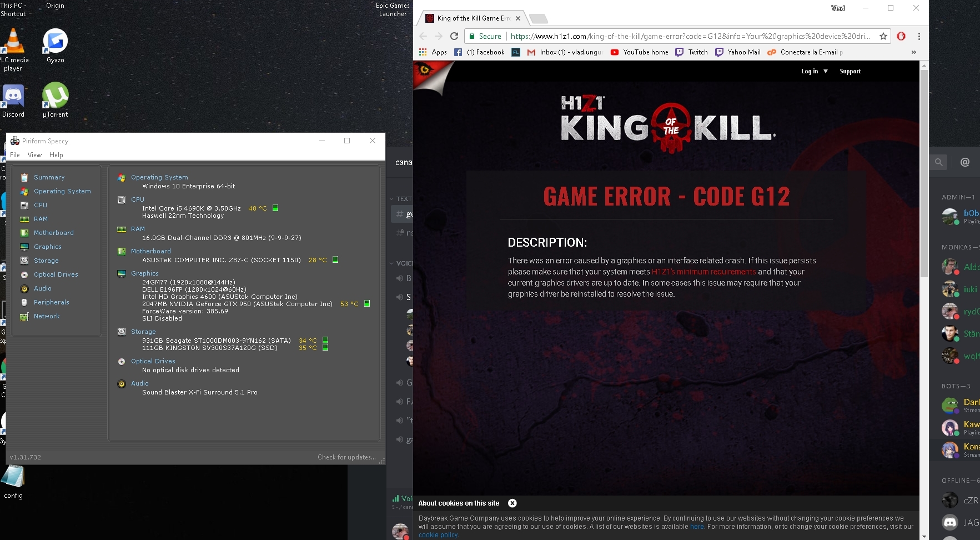Screen dimensions: 980x540
Task: Click H1Z1's minimum requirements link
Action: coord(703,272)
